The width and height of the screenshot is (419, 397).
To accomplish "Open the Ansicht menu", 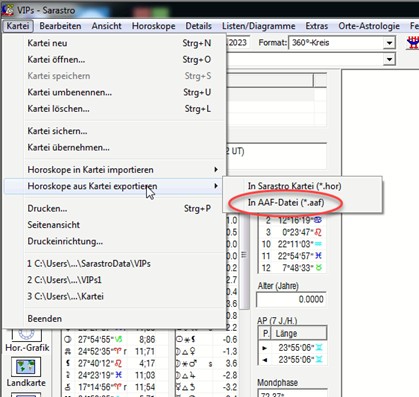I will coord(107,26).
